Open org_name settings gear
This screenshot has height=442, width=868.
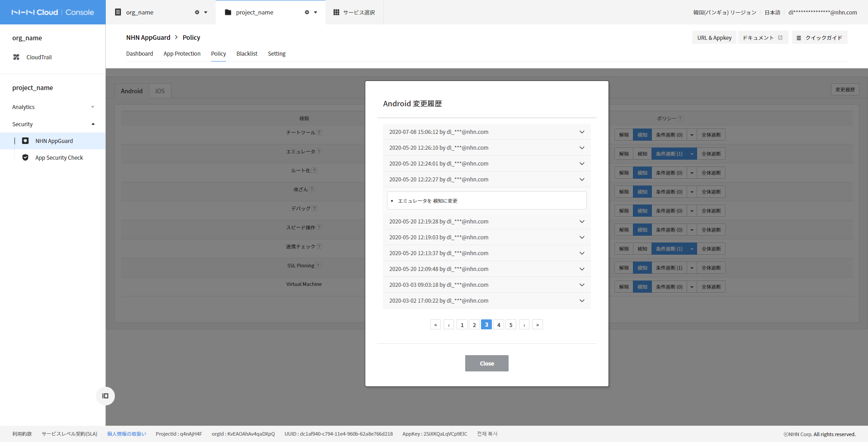(x=197, y=12)
